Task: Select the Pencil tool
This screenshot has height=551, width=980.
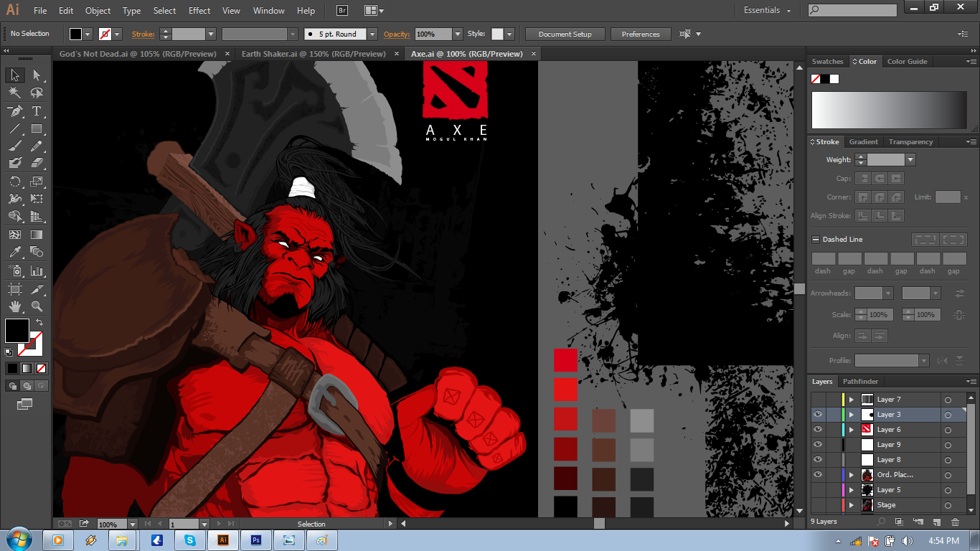Action: pos(37,146)
